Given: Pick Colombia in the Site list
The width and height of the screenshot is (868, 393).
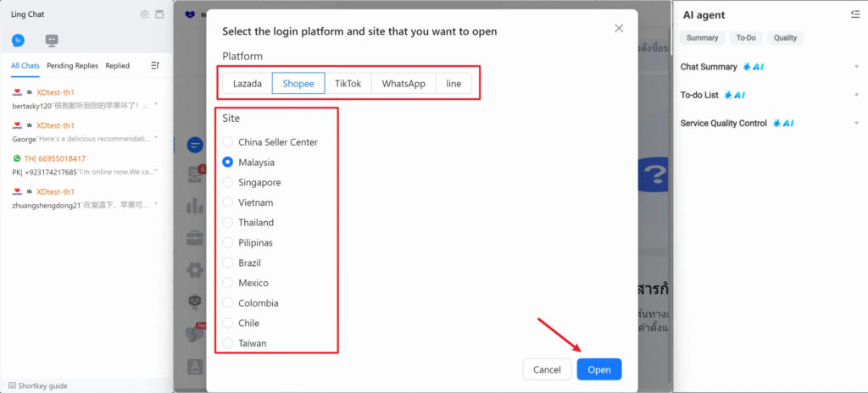Looking at the screenshot, I should tap(227, 303).
